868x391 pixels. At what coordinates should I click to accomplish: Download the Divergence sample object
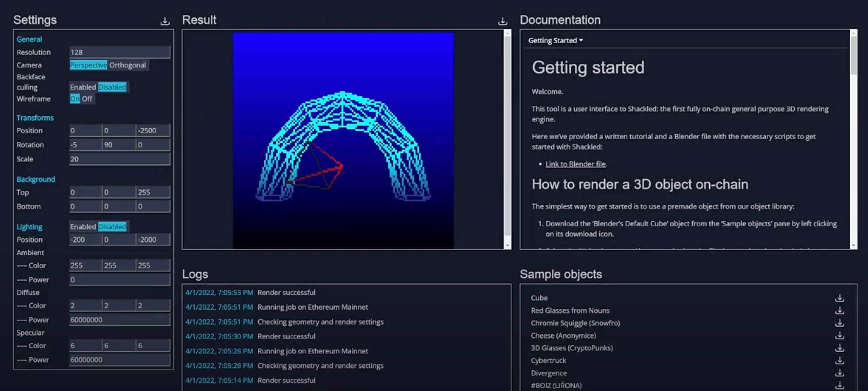839,373
